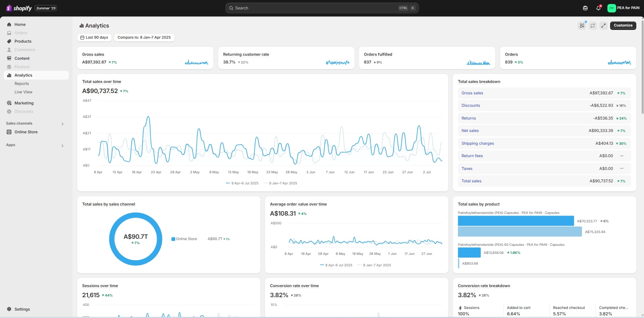Click the fullscreen expand arrows icon

603,26
